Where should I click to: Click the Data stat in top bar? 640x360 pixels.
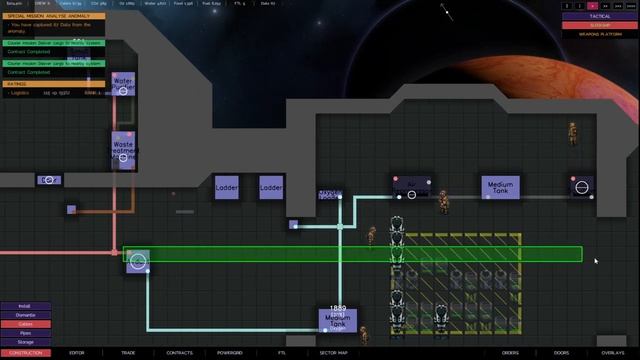[x=268, y=3]
